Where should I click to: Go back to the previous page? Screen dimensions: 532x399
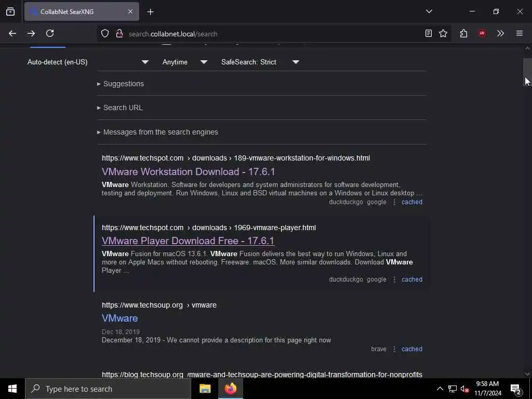(12, 33)
